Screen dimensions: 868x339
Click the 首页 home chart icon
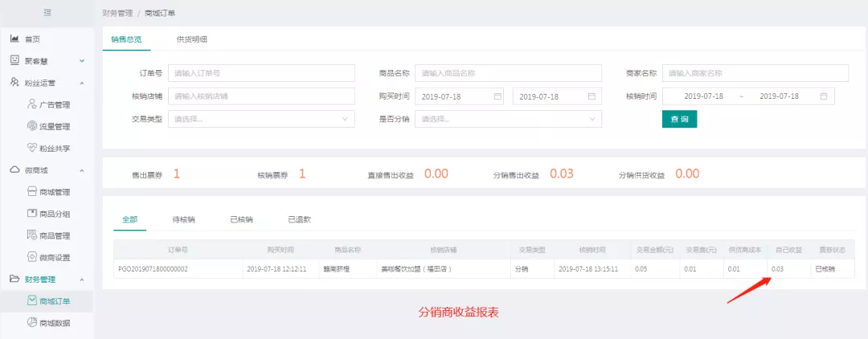pos(14,39)
